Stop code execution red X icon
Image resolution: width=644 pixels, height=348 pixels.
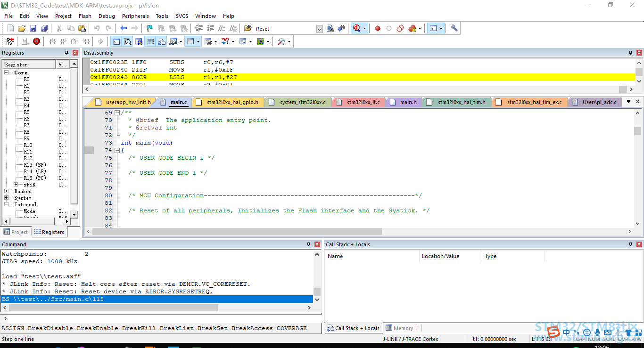pos(37,41)
